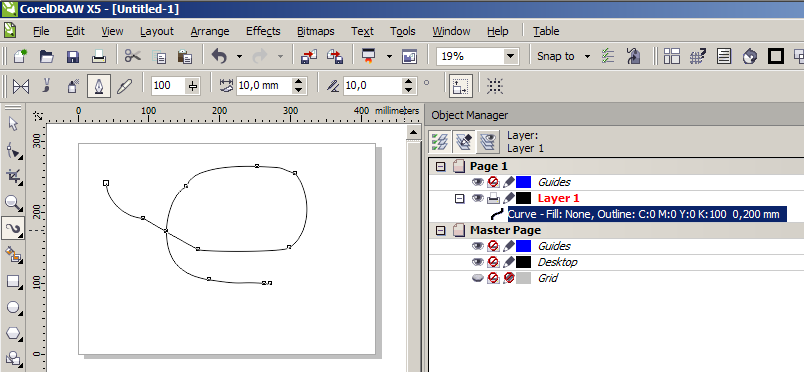Select the Curve object in Layer 1
Screen dimensions: 804x372
tap(647, 214)
